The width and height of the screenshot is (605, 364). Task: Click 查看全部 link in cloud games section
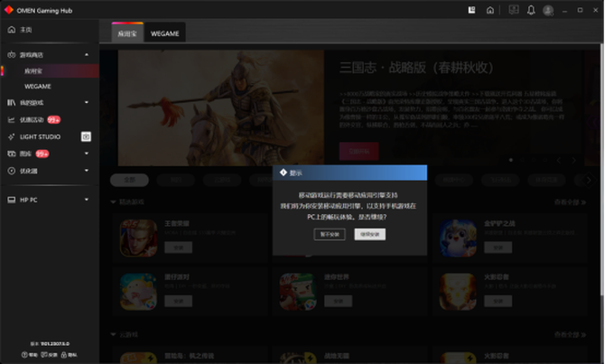pos(570,335)
